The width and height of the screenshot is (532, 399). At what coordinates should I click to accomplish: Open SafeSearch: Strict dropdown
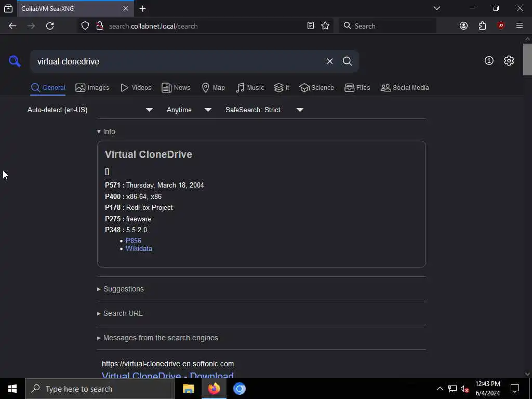(264, 110)
